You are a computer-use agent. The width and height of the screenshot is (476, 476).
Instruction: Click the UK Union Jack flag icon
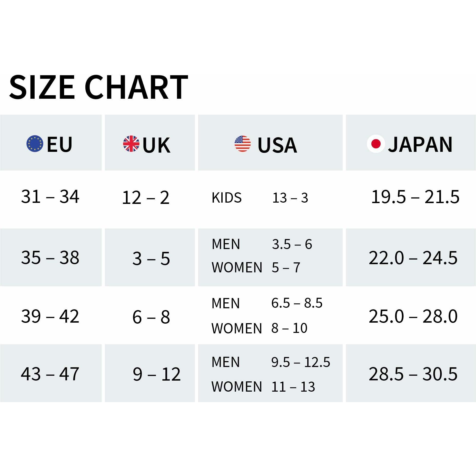coord(131,144)
